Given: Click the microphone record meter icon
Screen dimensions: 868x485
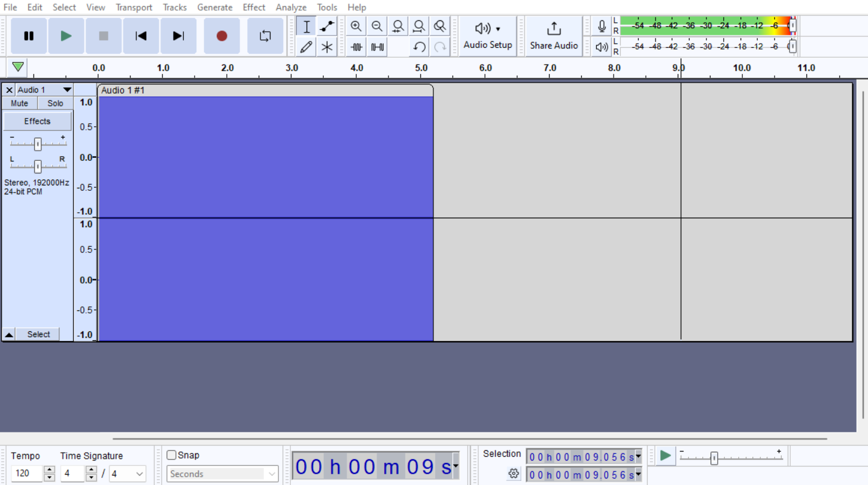Looking at the screenshot, I should pos(602,26).
